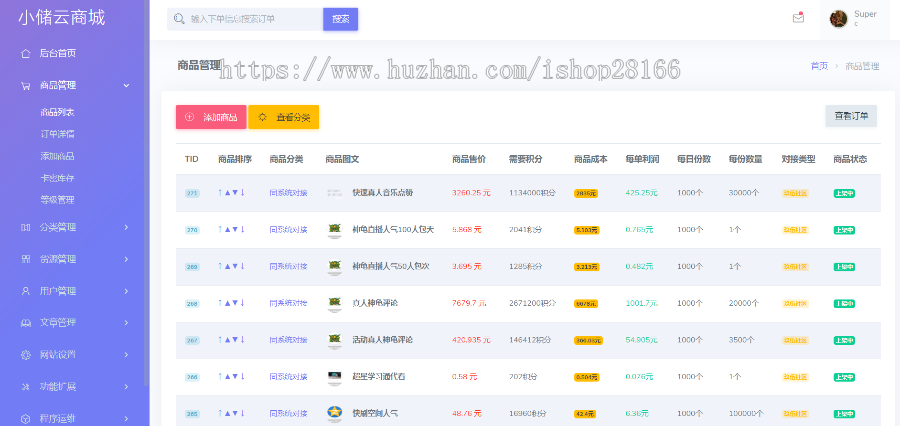900x426 pixels.
Task: Click the pink 添加商品 button
Action: pos(211,117)
